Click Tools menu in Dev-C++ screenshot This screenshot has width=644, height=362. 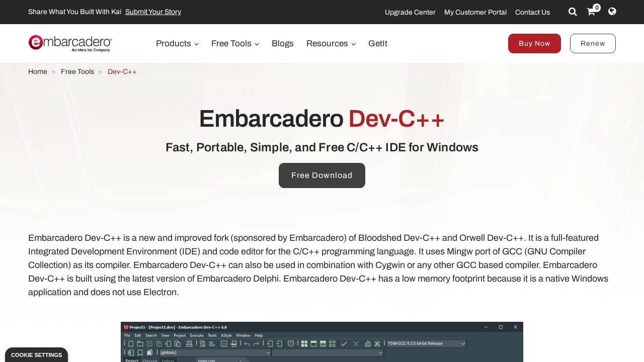pyautogui.click(x=212, y=335)
